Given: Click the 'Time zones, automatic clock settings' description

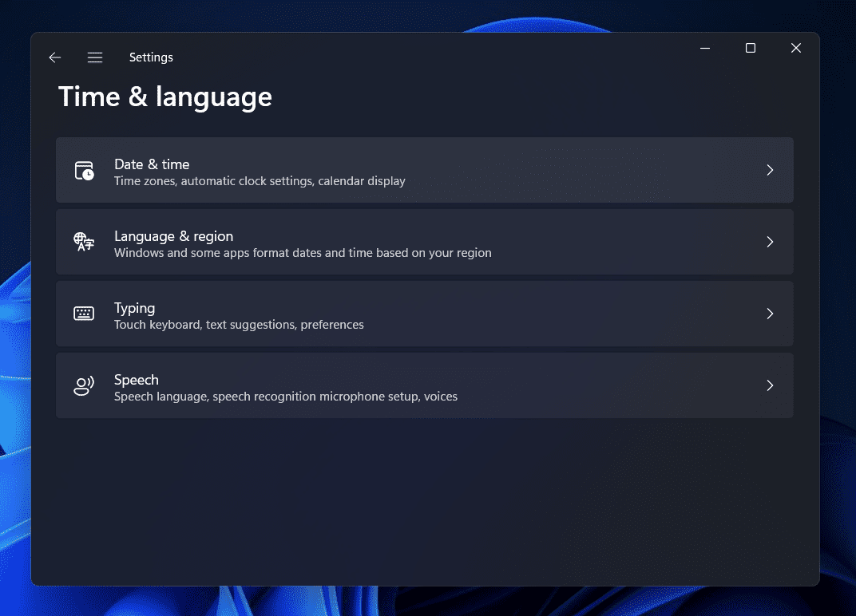Looking at the screenshot, I should tap(260, 181).
